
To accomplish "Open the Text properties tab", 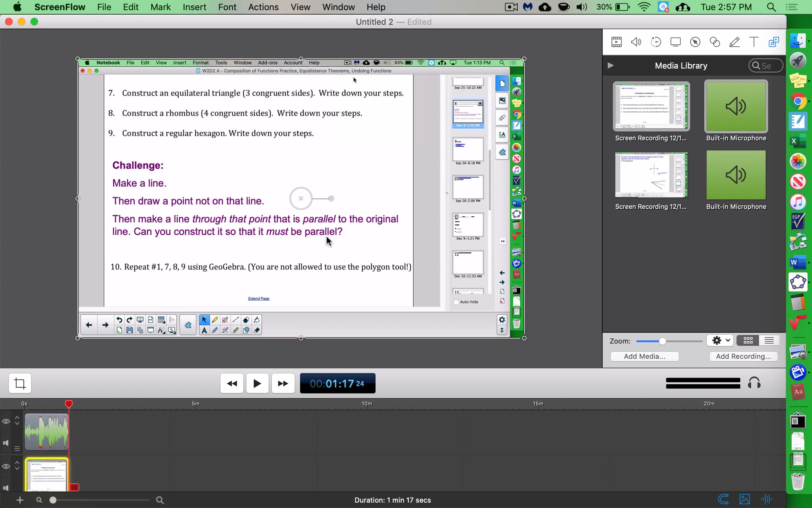I will point(754,42).
